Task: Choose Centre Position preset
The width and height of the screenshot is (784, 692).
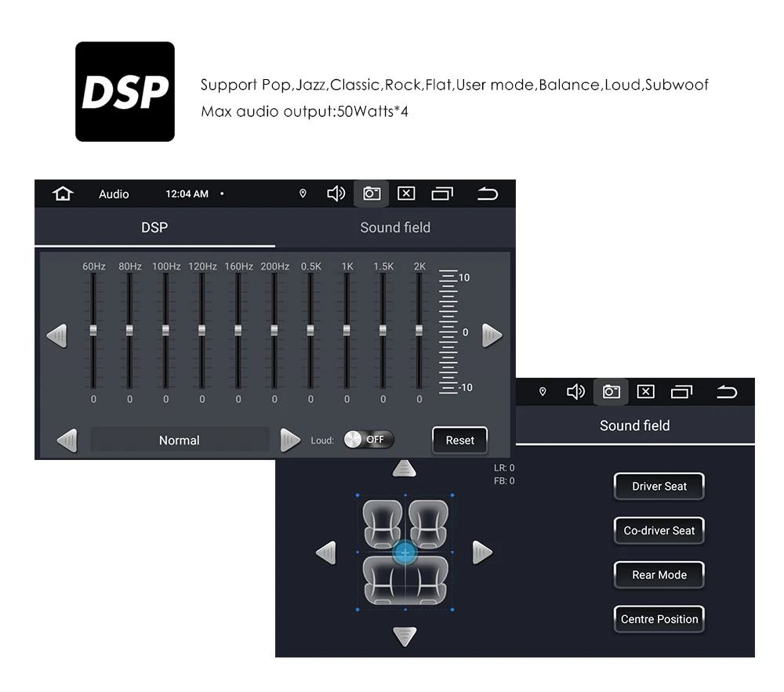Action: (x=659, y=619)
